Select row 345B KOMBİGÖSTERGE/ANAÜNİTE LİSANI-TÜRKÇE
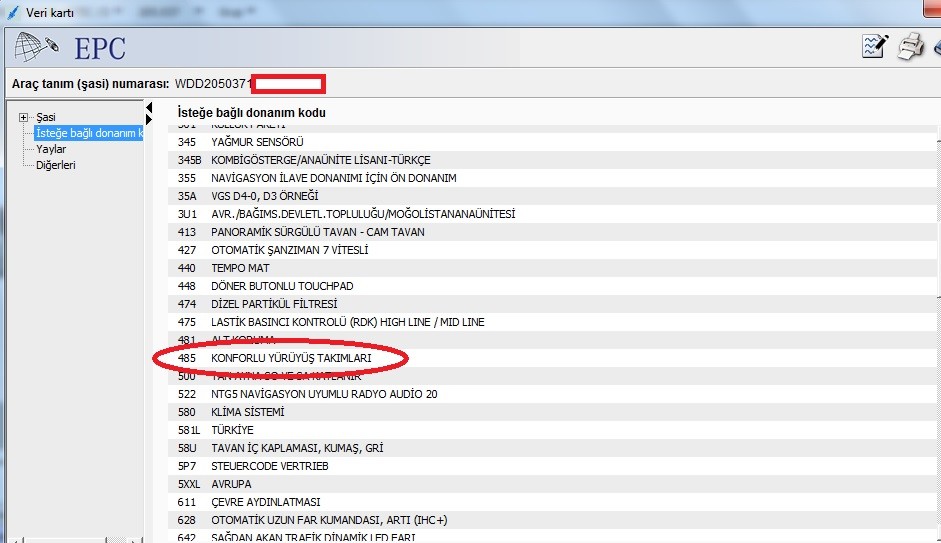 (552, 160)
